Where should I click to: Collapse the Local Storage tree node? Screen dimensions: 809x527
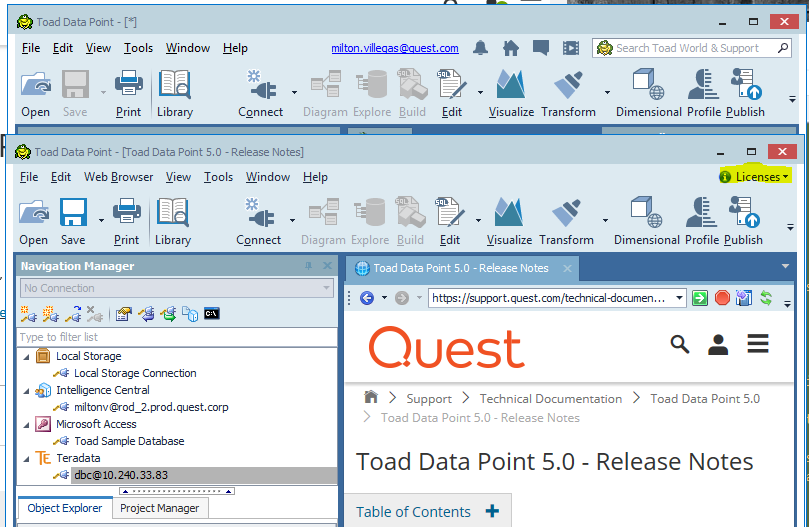click(26, 357)
